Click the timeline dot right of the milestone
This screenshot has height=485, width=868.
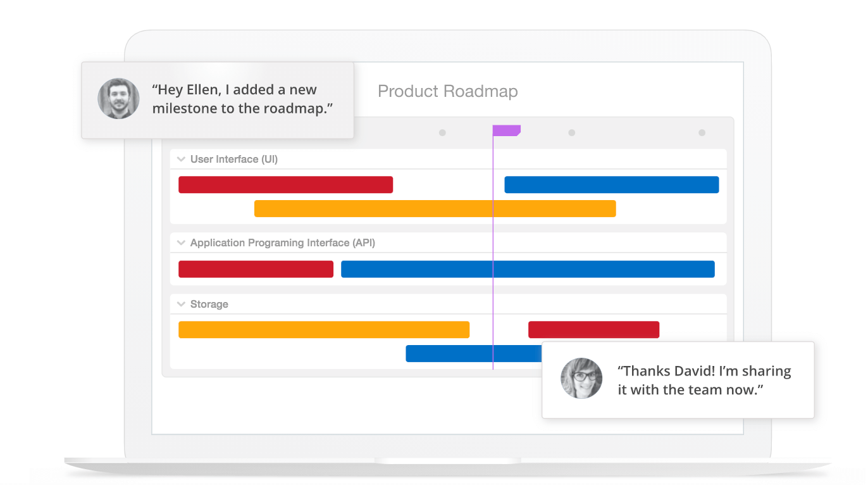pos(572,132)
